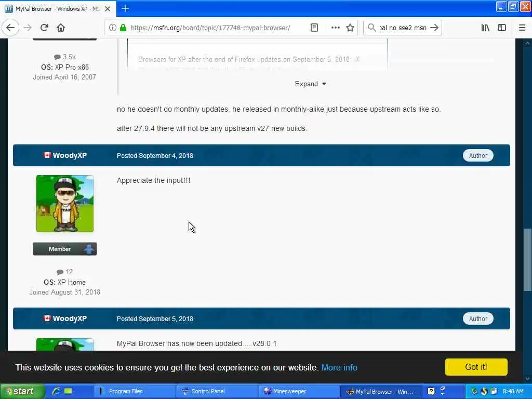This screenshot has width=532, height=399.
Task: Click the help question mark taskbar icon
Action: point(431,392)
